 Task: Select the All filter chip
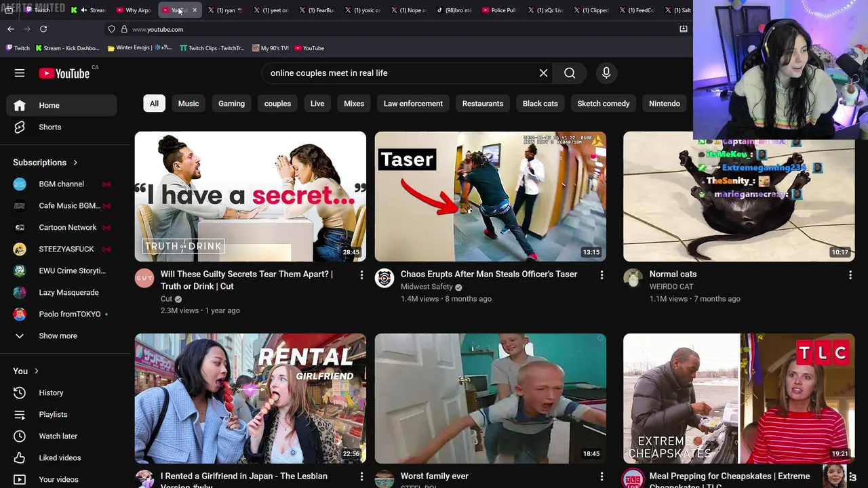154,104
